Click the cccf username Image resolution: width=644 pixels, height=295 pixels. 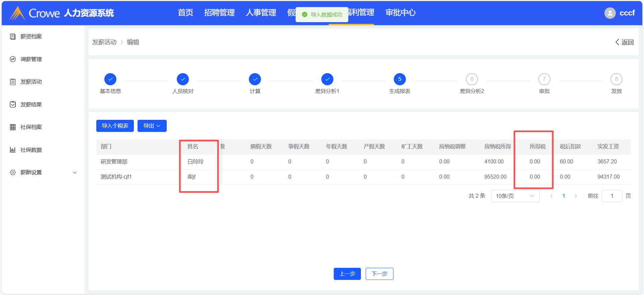627,13
